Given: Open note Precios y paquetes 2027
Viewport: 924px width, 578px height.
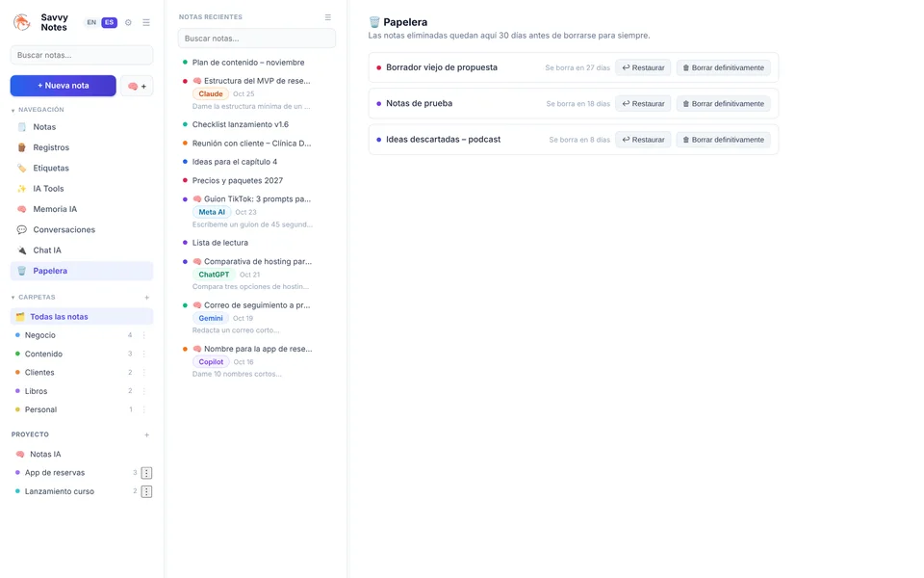Looking at the screenshot, I should pos(238,180).
